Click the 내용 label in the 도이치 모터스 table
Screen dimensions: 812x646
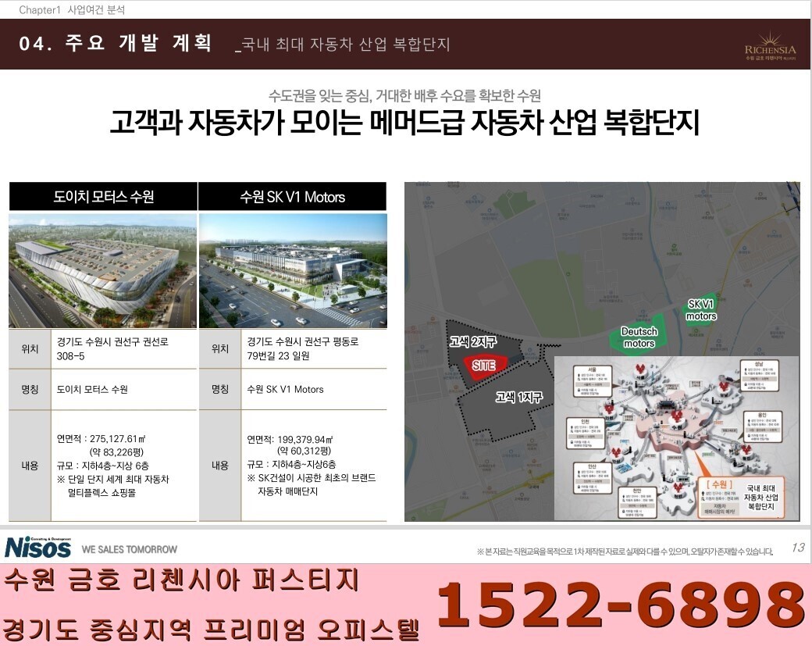coord(30,466)
